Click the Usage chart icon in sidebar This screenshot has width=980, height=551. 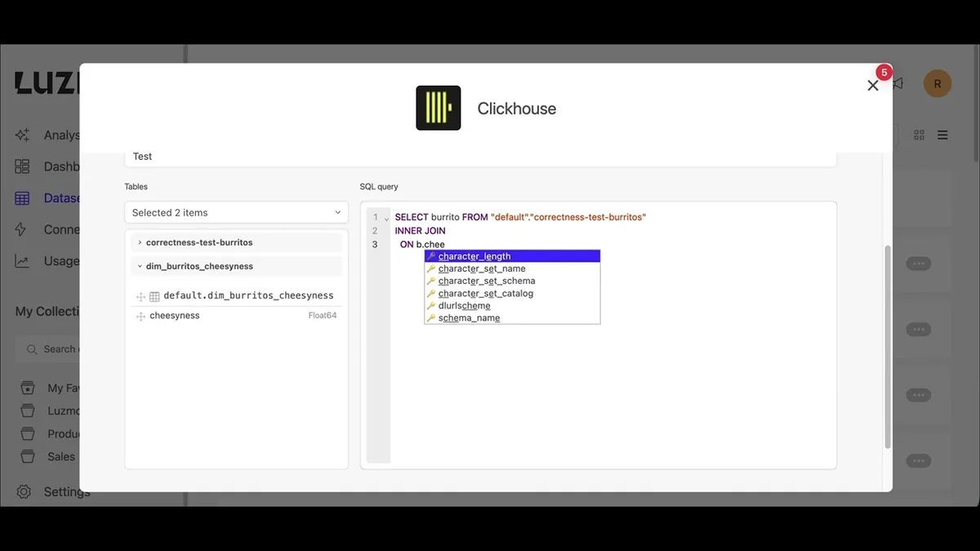click(x=22, y=261)
